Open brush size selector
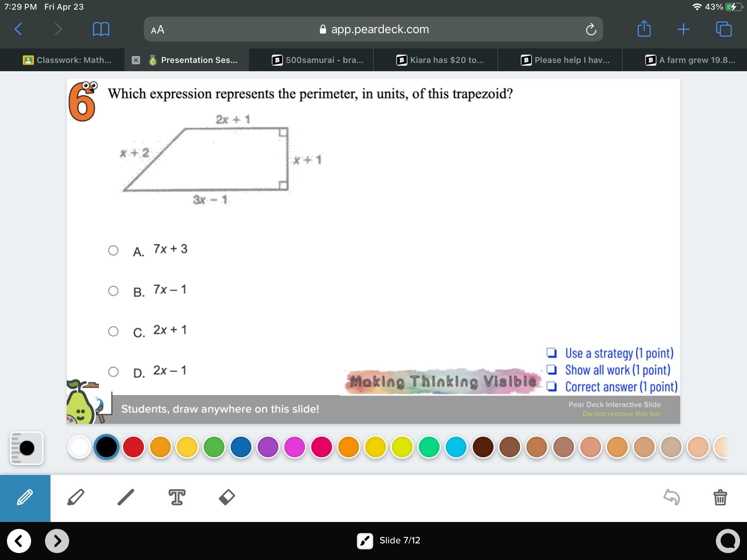This screenshot has width=747, height=560. [x=27, y=448]
